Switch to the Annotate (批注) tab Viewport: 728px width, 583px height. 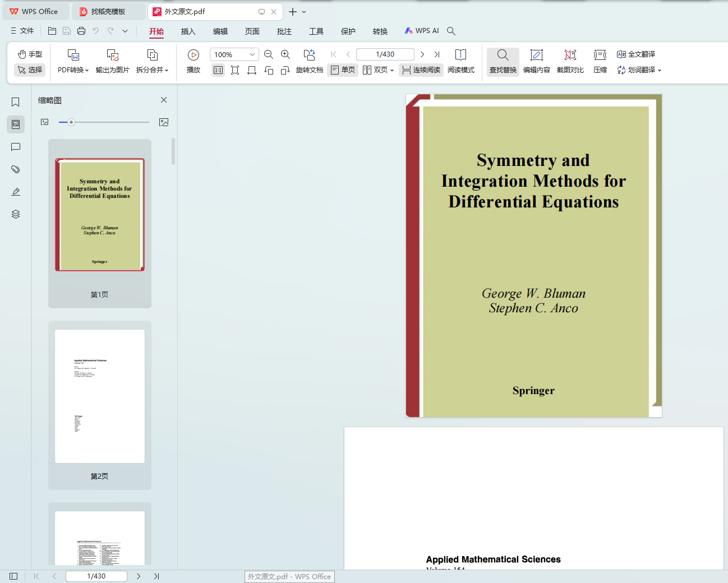284,31
